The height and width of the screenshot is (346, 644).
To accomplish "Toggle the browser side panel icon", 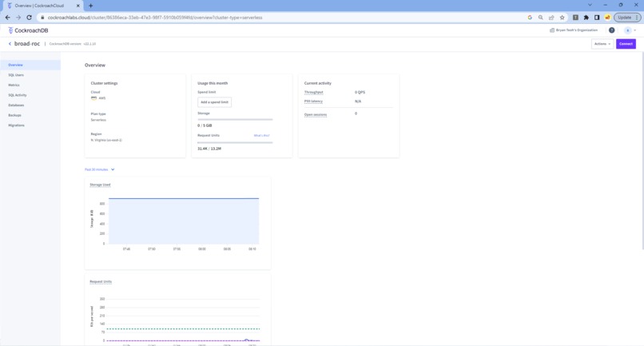I will [x=597, y=18].
